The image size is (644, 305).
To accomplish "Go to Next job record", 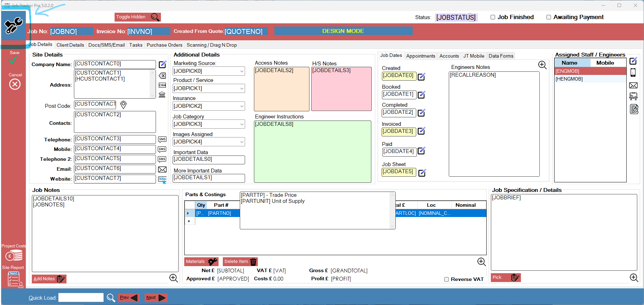I will (156, 298).
